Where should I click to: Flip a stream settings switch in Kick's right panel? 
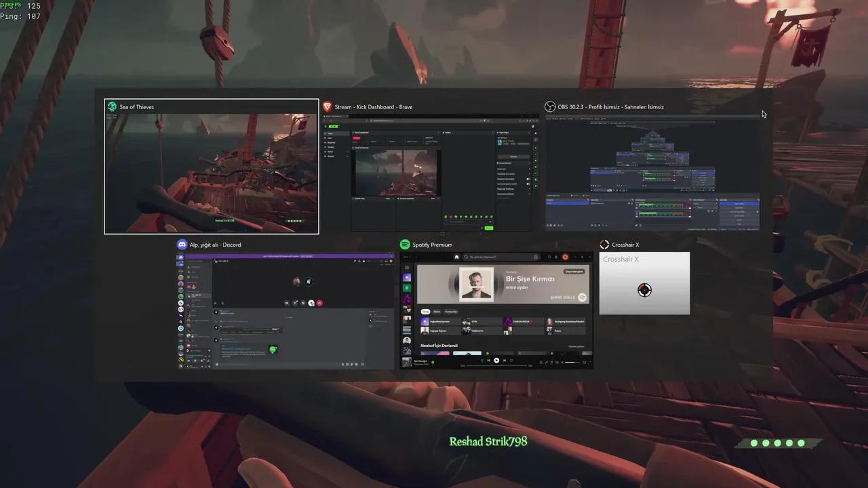(528, 179)
